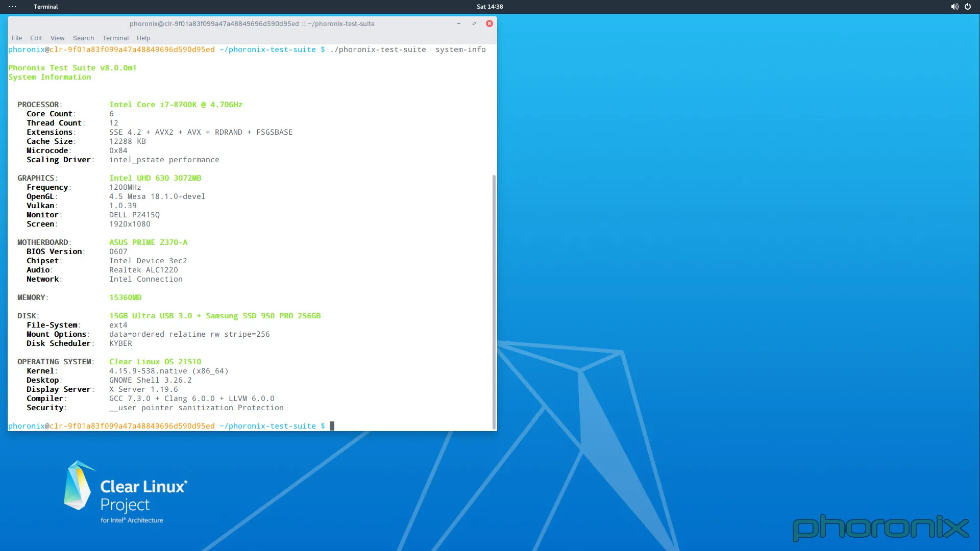Click the blinking cursor at the shell prompt

pos(332,425)
